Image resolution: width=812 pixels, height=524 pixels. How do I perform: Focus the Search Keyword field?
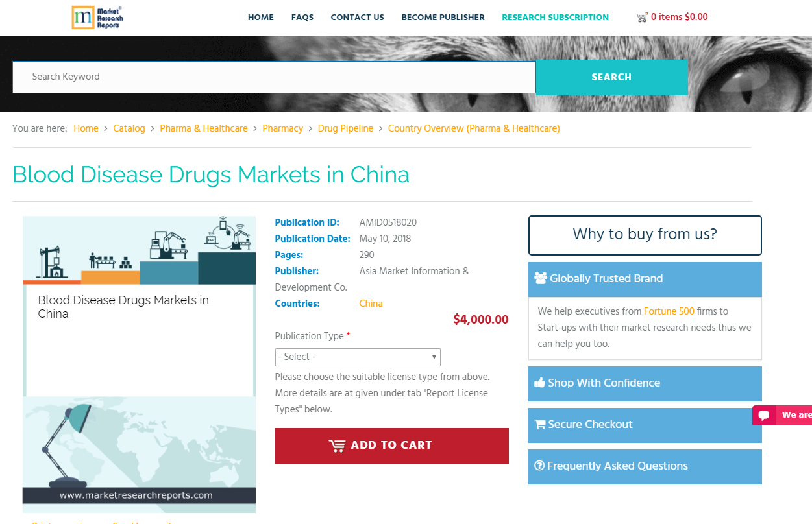[274, 77]
